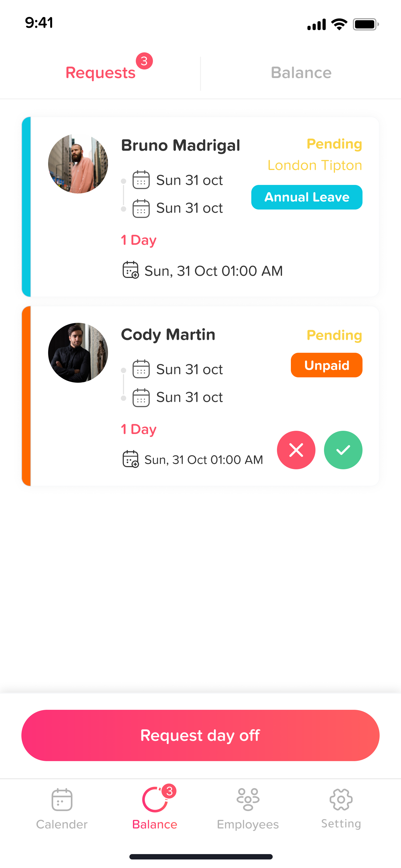Click the calendar icon beside Cody's end date
Image resolution: width=401 pixels, height=868 pixels.
[141, 398]
